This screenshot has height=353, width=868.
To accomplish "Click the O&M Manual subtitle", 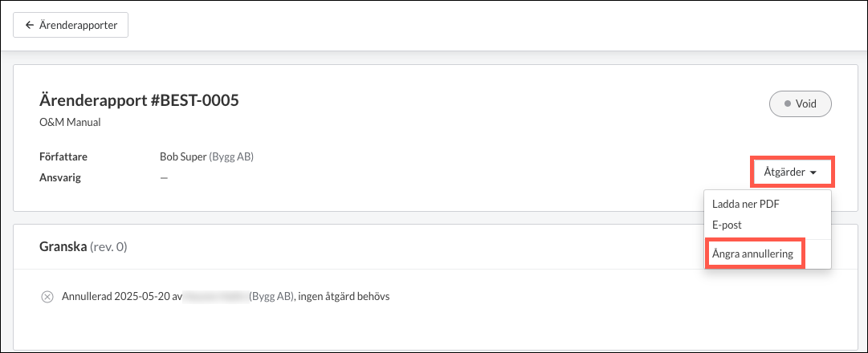I will [x=70, y=123].
